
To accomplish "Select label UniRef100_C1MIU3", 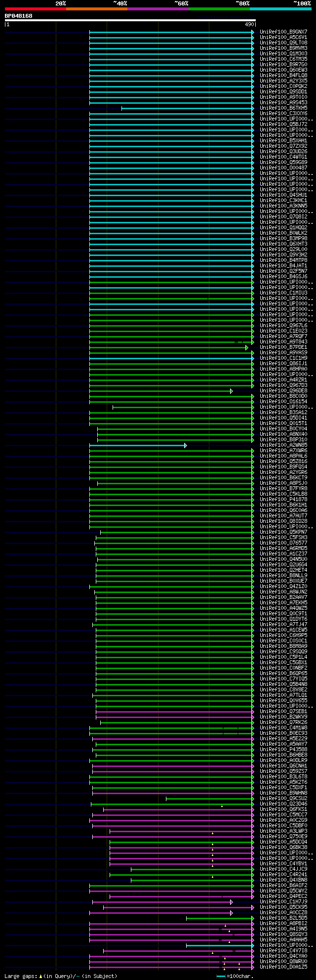I will click(x=283, y=293).
